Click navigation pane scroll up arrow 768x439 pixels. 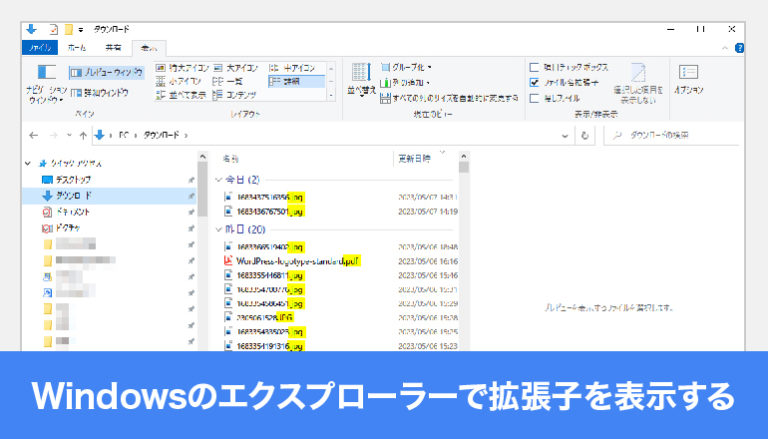click(202, 156)
